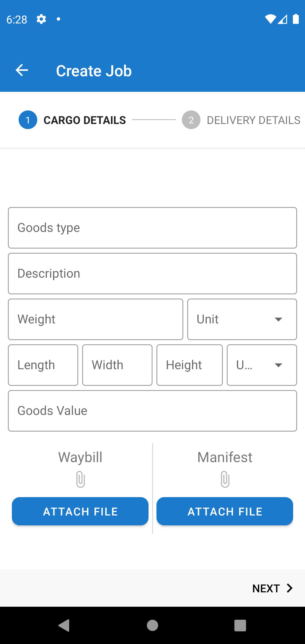Attach a file for the Manifest
This screenshot has height=644, width=305.
pyautogui.click(x=225, y=511)
